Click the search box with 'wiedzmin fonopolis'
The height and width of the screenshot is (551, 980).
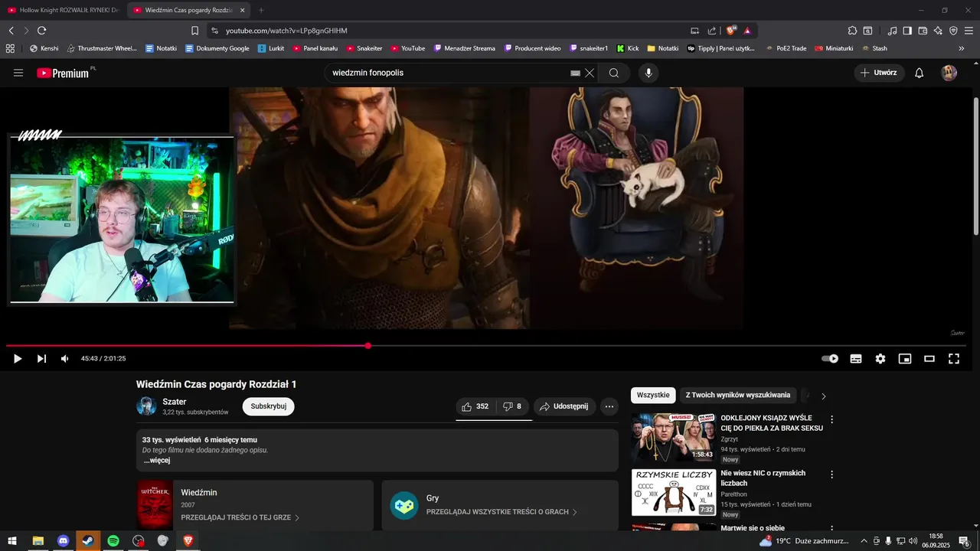point(448,73)
